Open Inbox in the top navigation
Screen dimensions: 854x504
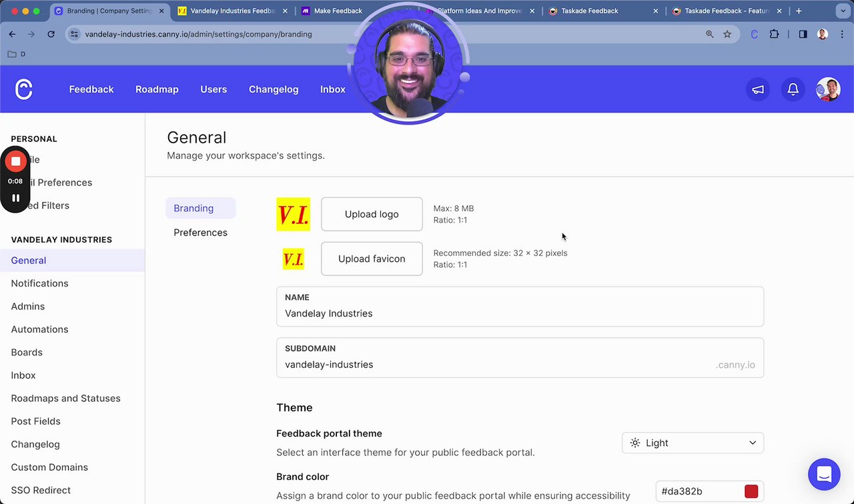pyautogui.click(x=333, y=89)
